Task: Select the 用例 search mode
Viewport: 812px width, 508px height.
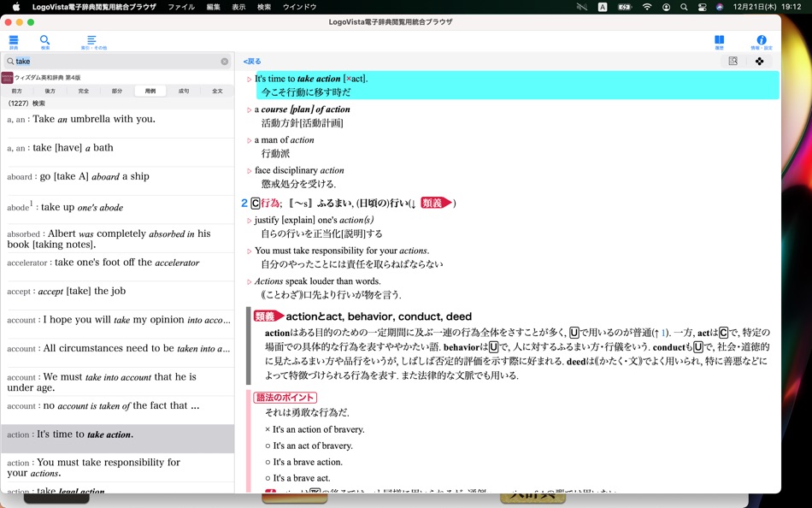Action: coord(150,91)
